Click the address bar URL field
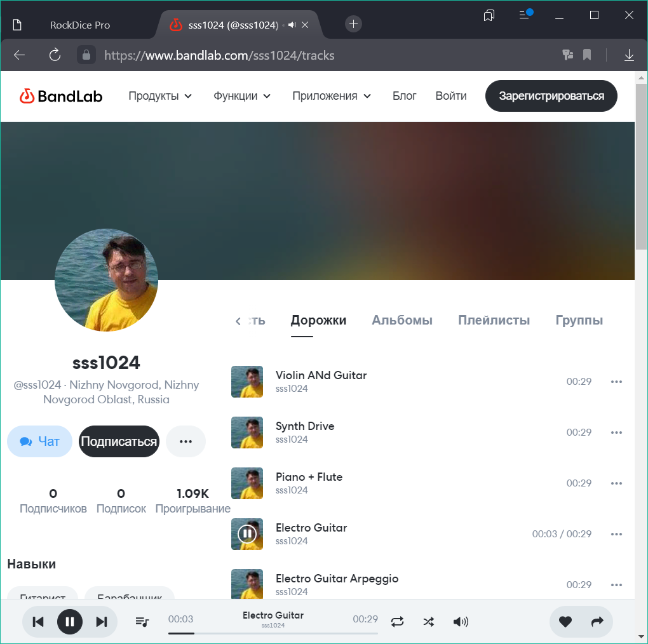 (219, 55)
